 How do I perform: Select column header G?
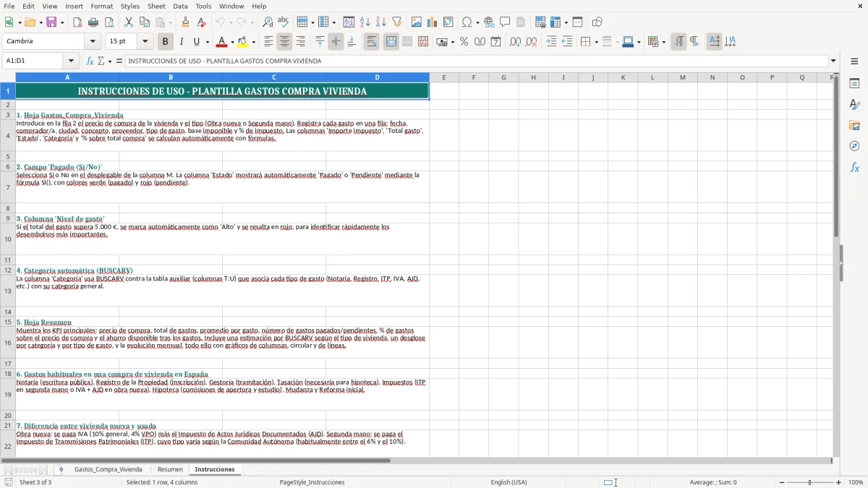[503, 77]
